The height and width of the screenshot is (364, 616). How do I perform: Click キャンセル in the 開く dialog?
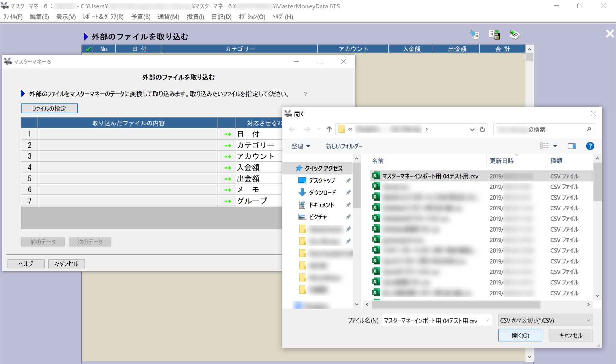click(x=570, y=335)
